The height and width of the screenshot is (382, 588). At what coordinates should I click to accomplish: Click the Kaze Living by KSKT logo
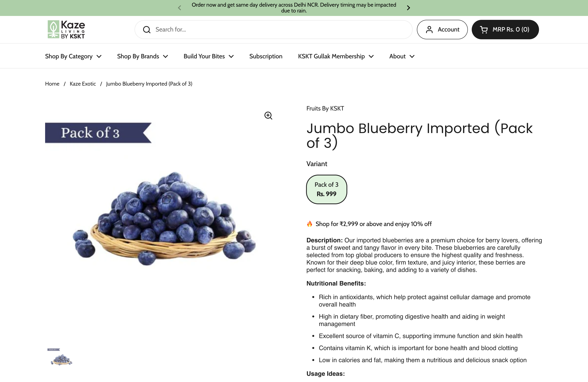pos(66,29)
